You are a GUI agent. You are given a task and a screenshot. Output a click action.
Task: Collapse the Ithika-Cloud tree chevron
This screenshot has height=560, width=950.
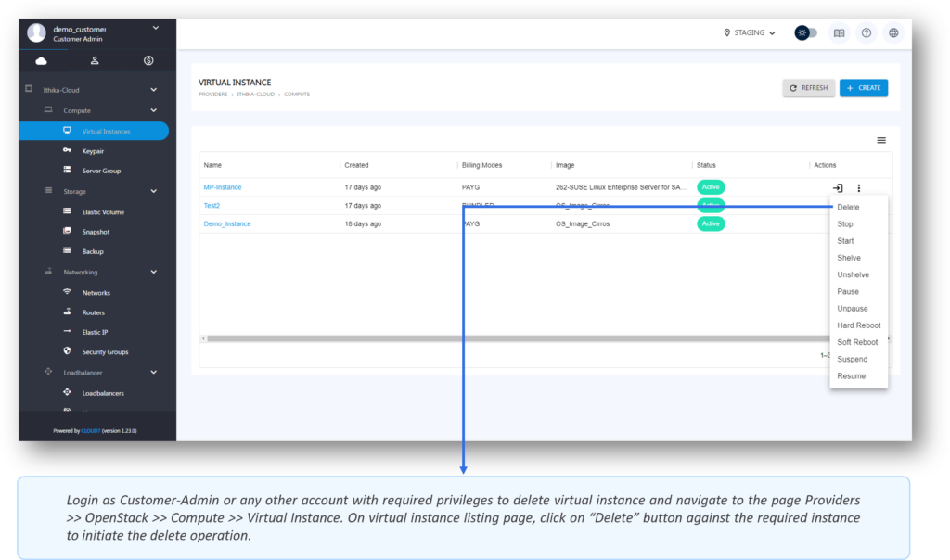tap(154, 90)
